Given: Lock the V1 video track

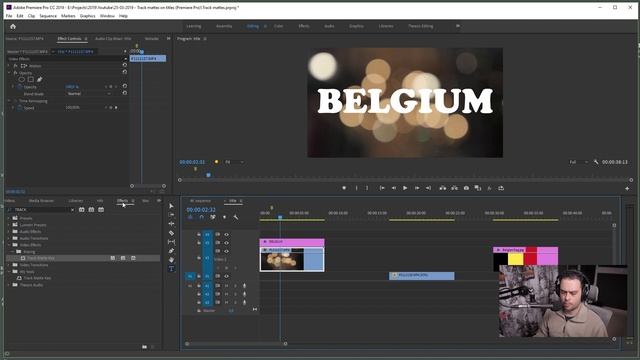Looking at the screenshot, I should tap(199, 276).
